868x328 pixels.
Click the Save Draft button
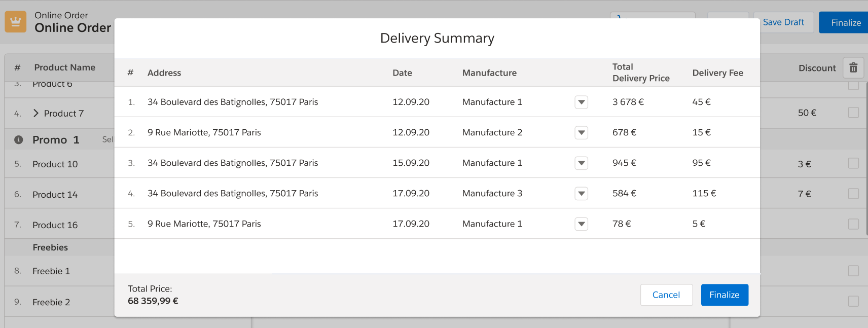pos(783,22)
